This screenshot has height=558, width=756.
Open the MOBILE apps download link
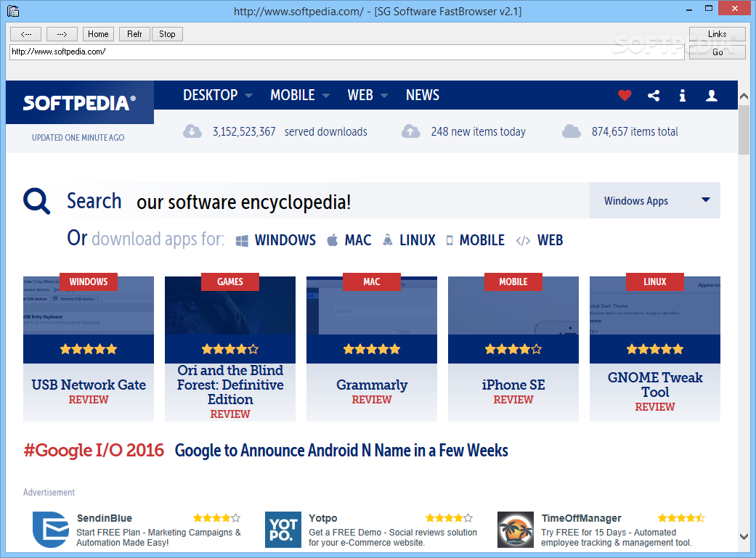(481, 240)
